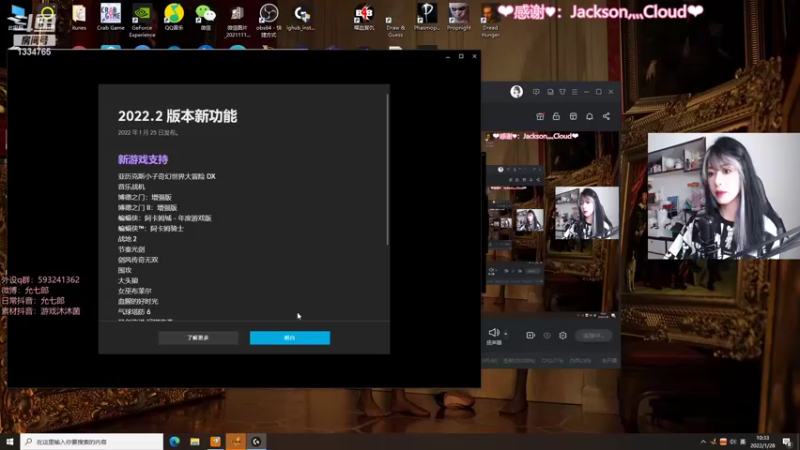Viewport: 800px width, 450px height.
Task: Toggle the eye preview visibility icon
Action: tap(547, 335)
